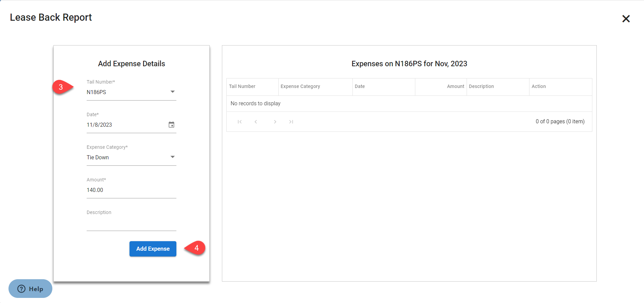Close the Lease Back Report dialog

click(626, 19)
